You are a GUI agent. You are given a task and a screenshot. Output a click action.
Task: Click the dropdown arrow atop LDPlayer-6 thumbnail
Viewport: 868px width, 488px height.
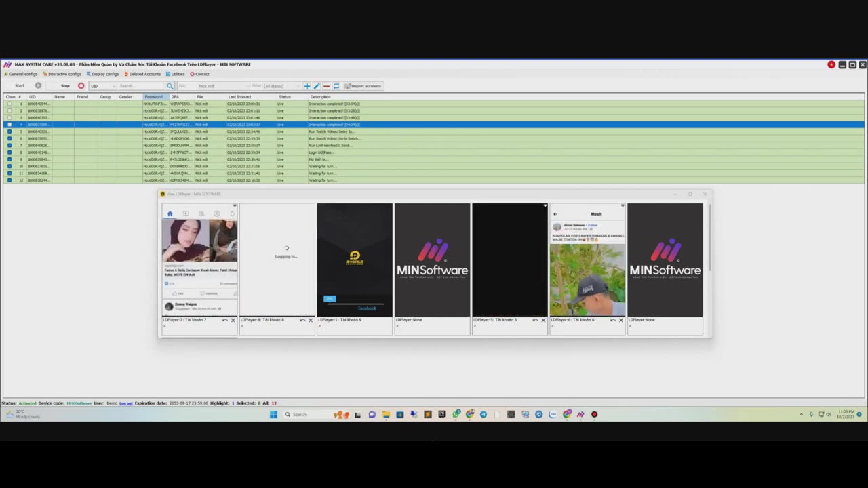point(623,205)
